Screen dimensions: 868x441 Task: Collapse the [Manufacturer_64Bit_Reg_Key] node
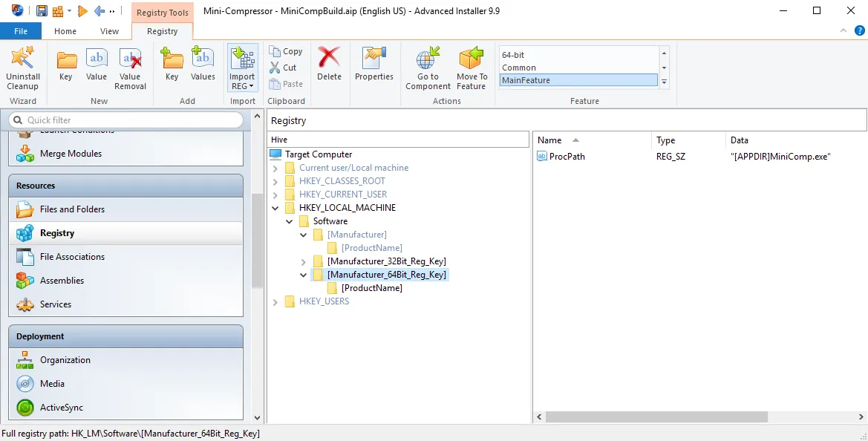click(304, 275)
